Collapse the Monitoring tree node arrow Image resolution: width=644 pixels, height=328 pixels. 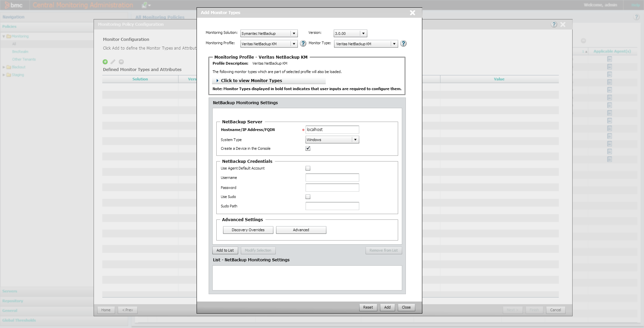tap(4, 36)
